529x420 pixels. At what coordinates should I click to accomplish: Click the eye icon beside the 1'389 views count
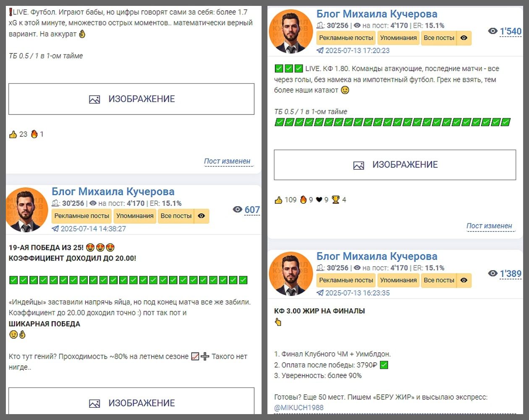pyautogui.click(x=493, y=273)
